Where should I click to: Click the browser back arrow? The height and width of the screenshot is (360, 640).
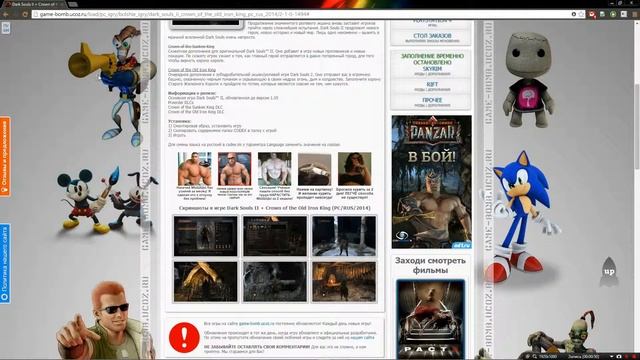(x=5, y=14)
